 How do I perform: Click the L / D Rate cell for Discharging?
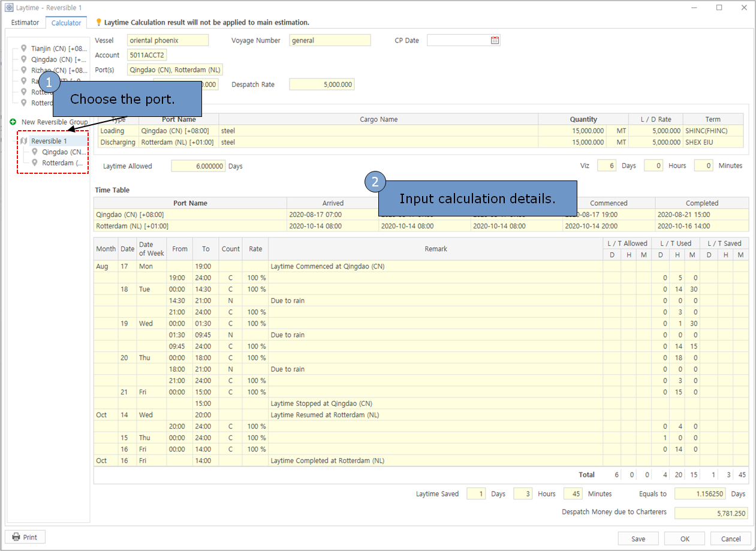[x=656, y=142]
